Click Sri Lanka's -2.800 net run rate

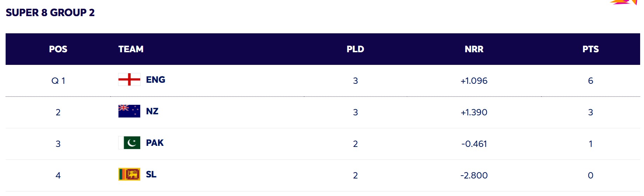pos(474,175)
